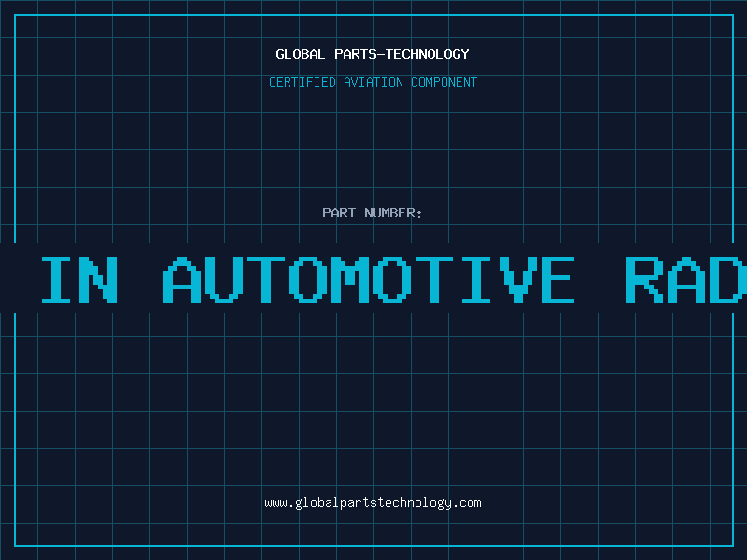Click the PART NUMBER: label
The image size is (747, 560).
(372, 213)
